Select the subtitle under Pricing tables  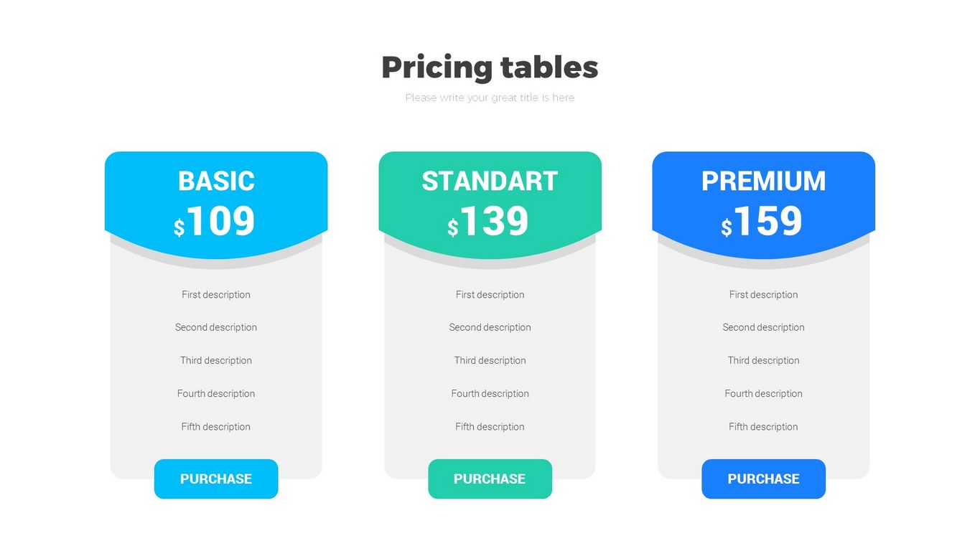(490, 98)
